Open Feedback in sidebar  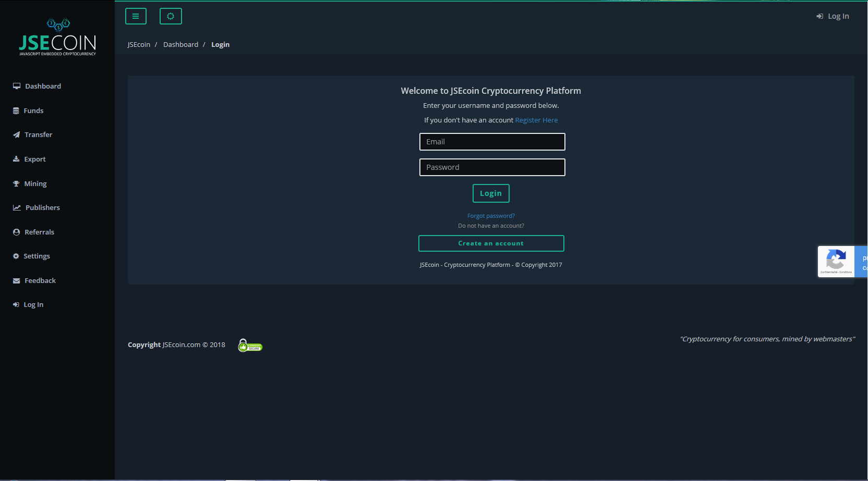pyautogui.click(x=40, y=280)
